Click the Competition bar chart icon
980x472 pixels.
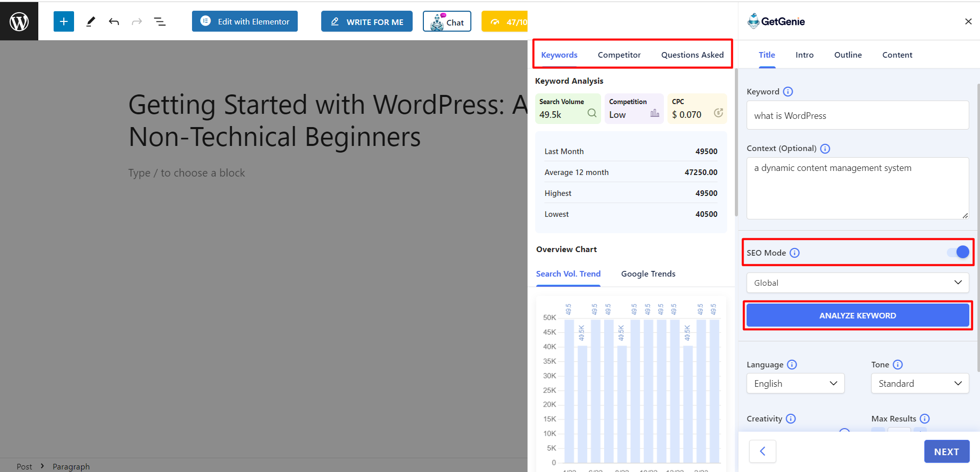click(655, 113)
